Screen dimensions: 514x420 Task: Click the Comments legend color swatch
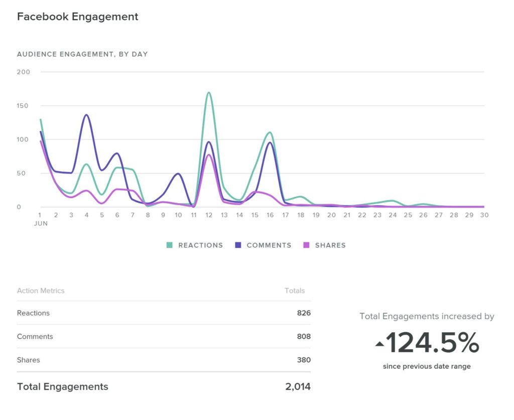[238, 245]
